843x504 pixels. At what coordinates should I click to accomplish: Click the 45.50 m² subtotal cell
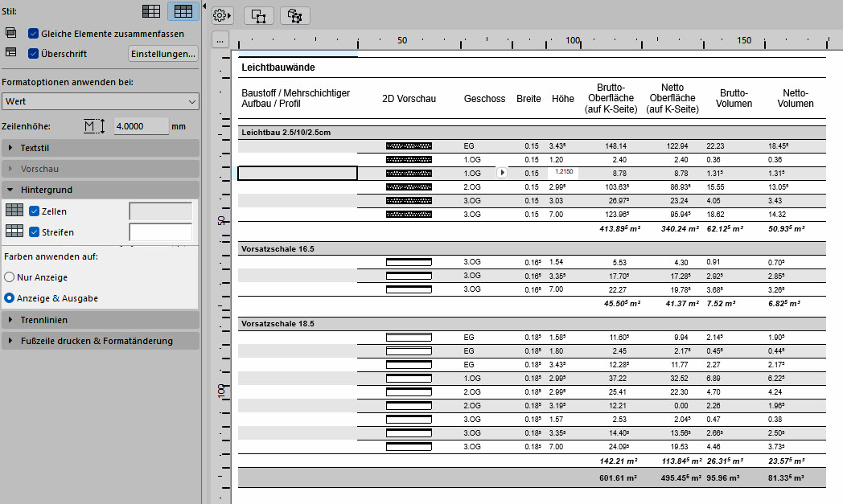pos(622,304)
